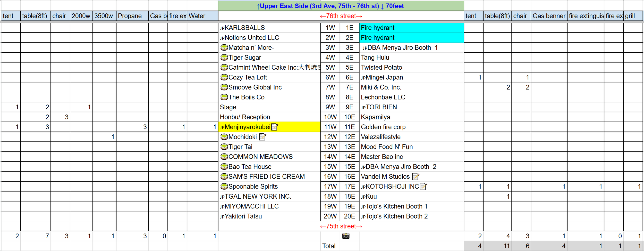Select the Miki & Co. Inc. cell

pos(411,87)
